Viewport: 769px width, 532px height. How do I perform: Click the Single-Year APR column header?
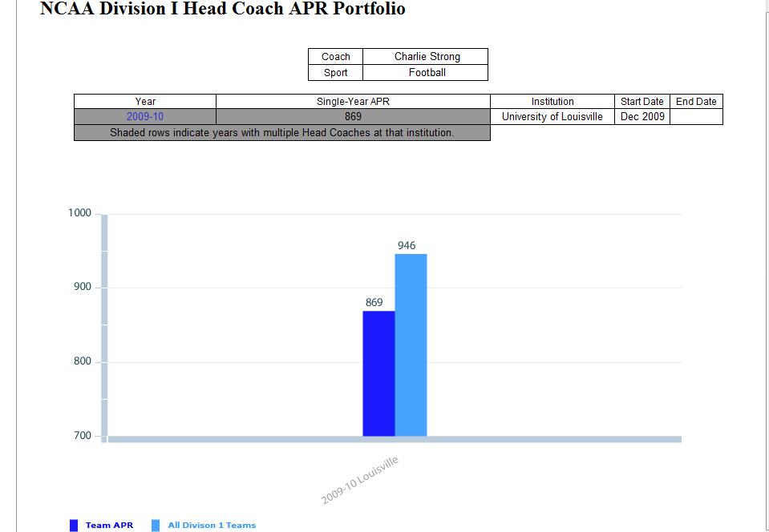point(353,102)
